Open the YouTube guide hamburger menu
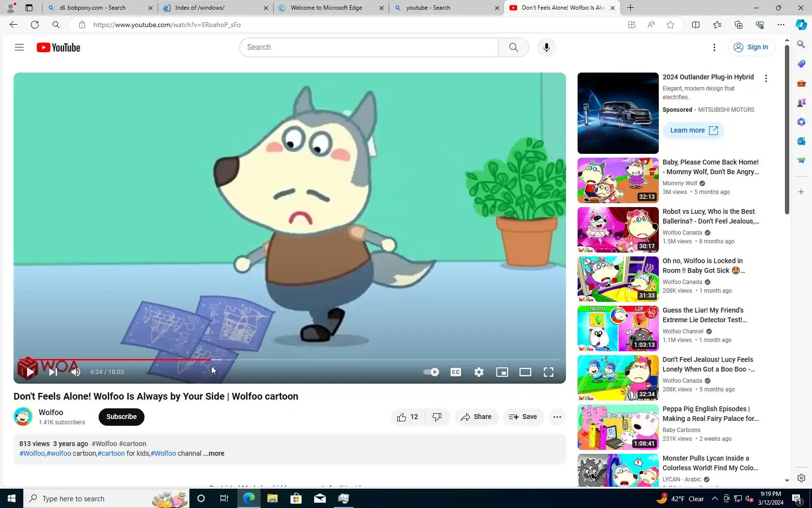This screenshot has width=812, height=508. pyautogui.click(x=19, y=47)
